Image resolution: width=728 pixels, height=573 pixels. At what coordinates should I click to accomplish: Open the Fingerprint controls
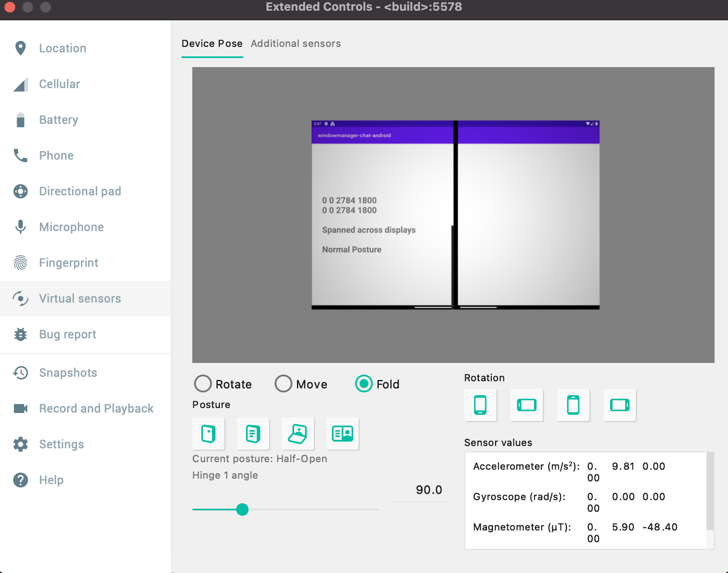69,262
